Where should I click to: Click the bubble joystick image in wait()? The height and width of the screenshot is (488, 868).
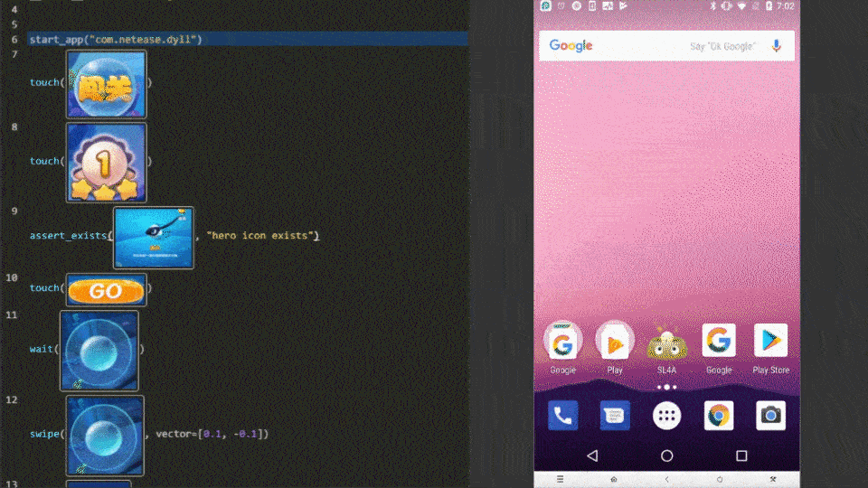(99, 351)
